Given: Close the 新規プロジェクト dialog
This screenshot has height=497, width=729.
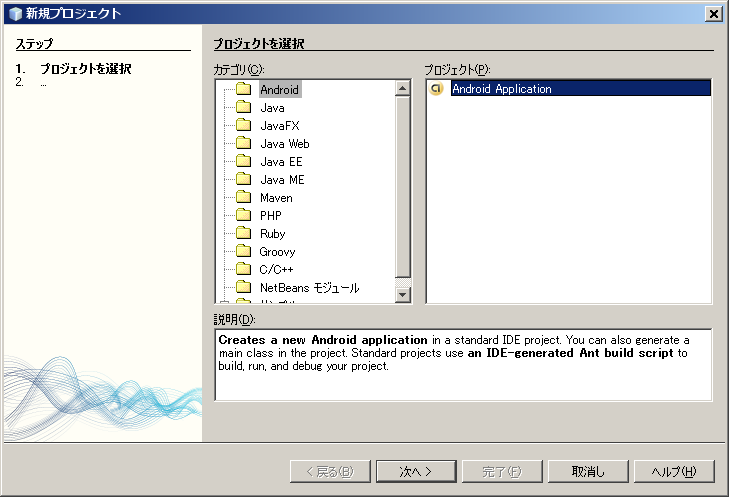Looking at the screenshot, I should coord(713,14).
